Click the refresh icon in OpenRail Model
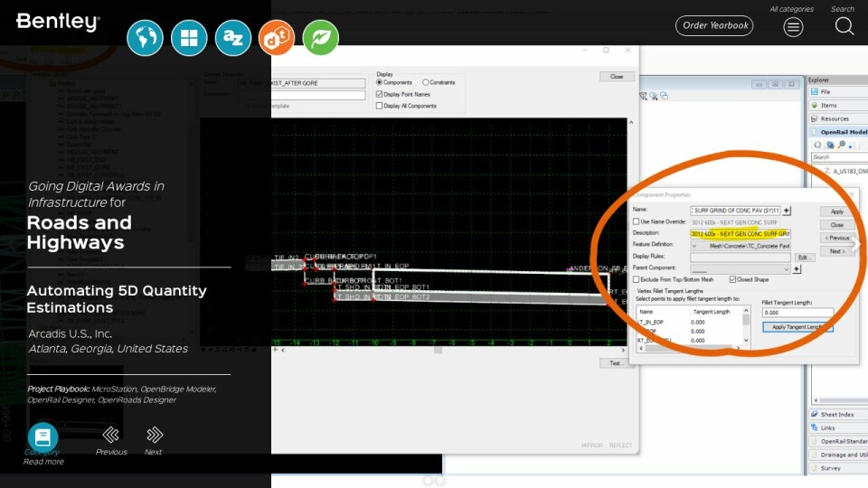 click(x=817, y=145)
